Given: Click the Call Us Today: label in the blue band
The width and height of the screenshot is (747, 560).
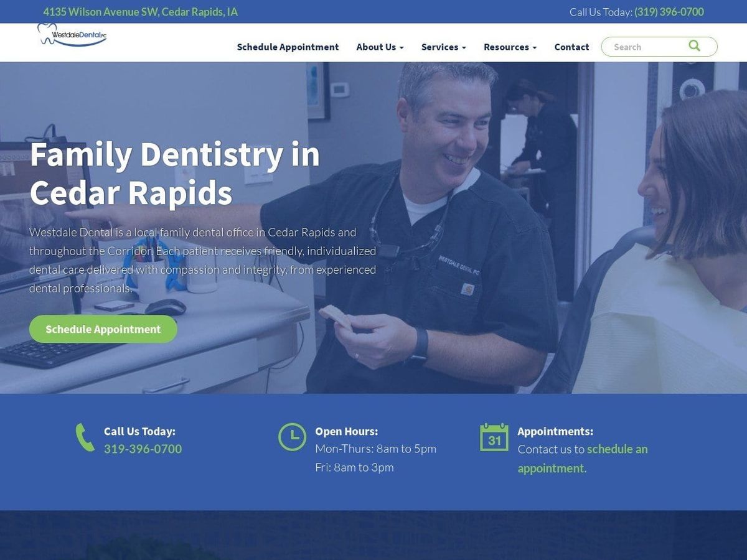Looking at the screenshot, I should 139,431.
